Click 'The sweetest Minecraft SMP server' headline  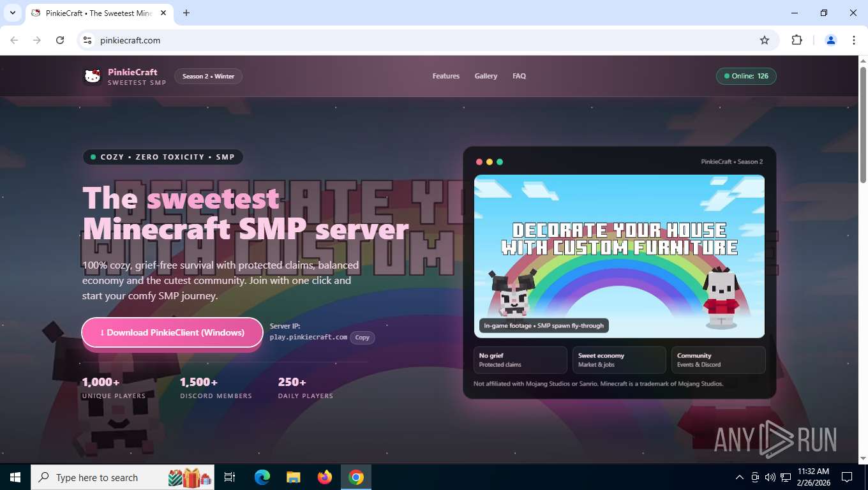(x=246, y=214)
